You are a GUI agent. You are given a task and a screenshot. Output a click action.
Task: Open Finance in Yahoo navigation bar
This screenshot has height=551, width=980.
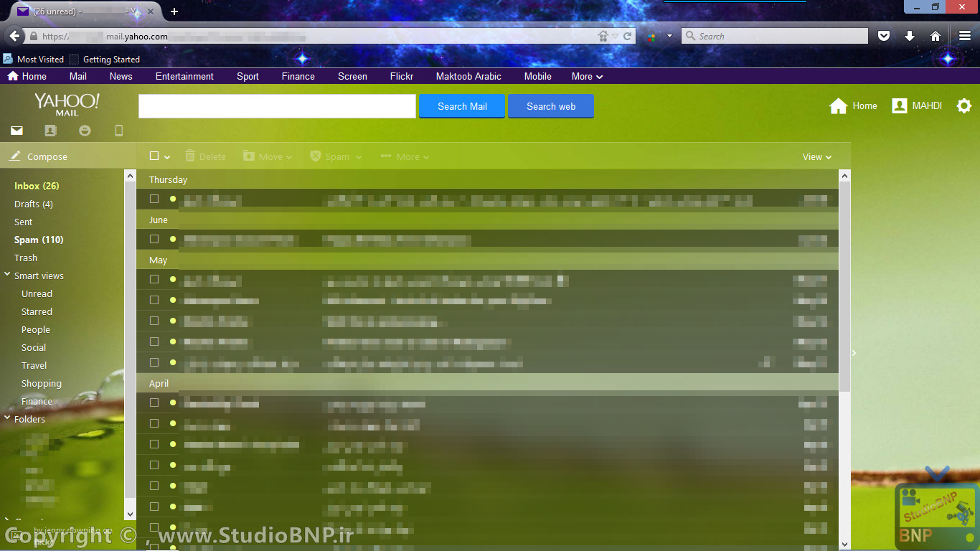click(298, 76)
